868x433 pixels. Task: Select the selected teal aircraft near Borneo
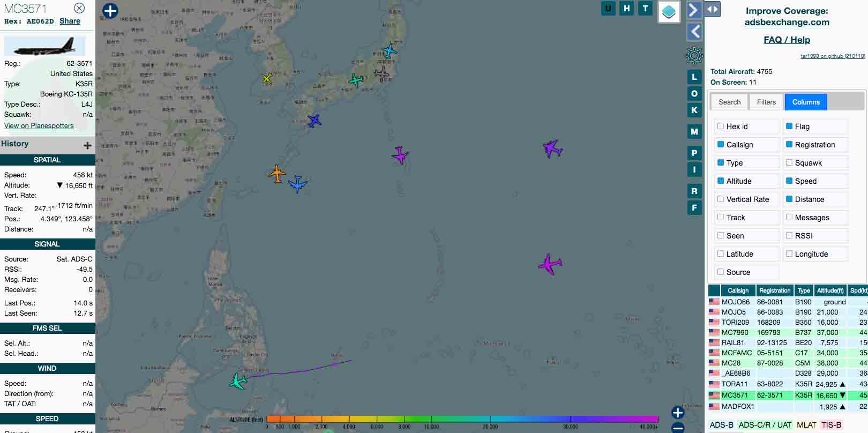coord(238,382)
